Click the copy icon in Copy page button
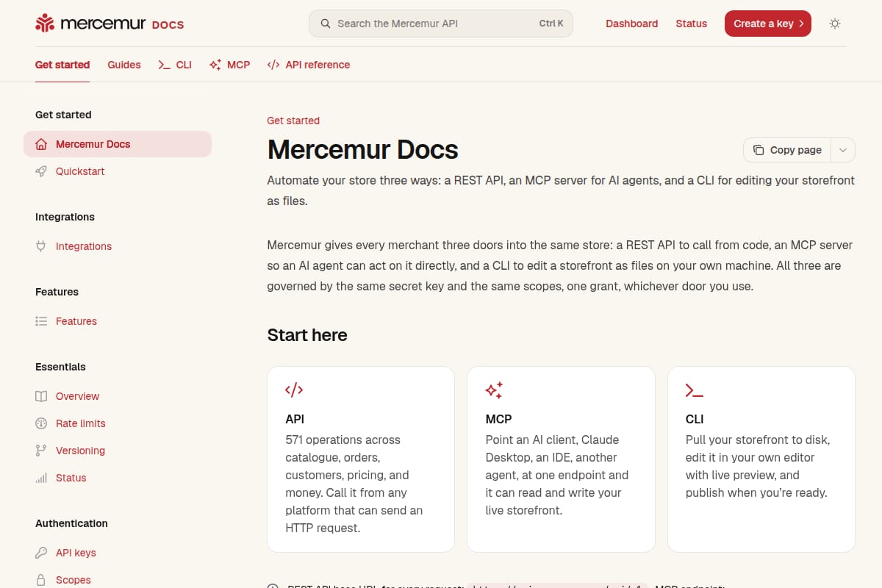The height and width of the screenshot is (588, 882). tap(759, 150)
